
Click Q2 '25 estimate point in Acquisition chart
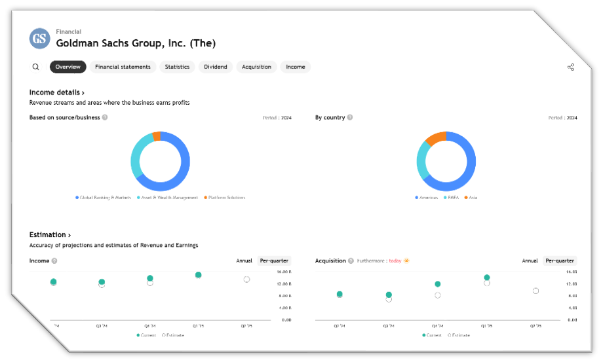(535, 291)
